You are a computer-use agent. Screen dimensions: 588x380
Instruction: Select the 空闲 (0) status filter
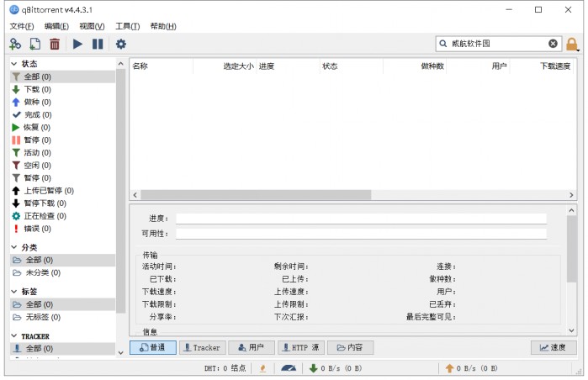[x=62, y=166]
